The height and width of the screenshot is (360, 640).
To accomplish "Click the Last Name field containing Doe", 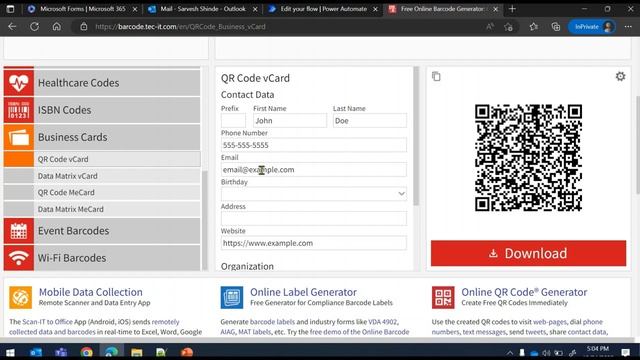I will tap(369, 120).
